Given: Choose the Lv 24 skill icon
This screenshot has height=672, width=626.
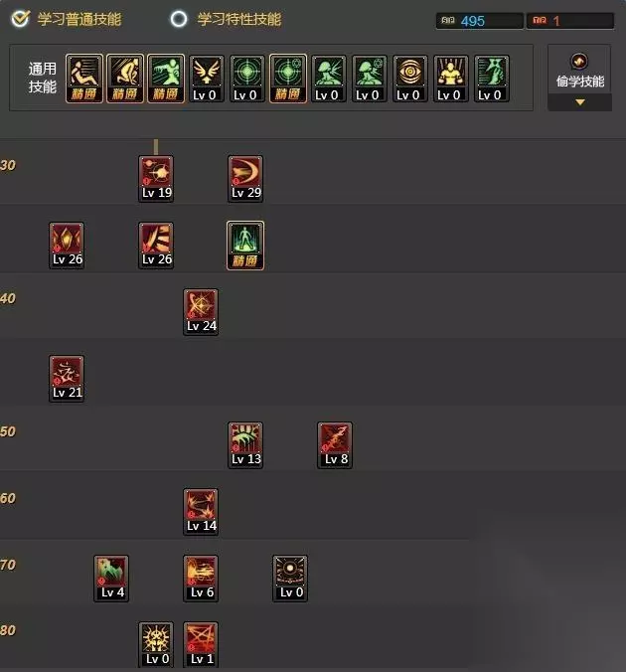Looking at the screenshot, I should coord(201,312).
